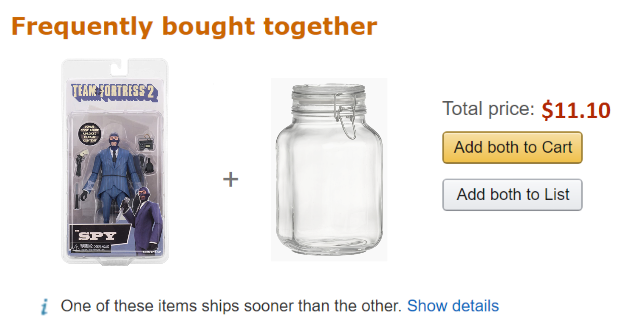Image resolution: width=644 pixels, height=332 pixels.
Task: Click the plus sign between products
Action: [x=230, y=179]
